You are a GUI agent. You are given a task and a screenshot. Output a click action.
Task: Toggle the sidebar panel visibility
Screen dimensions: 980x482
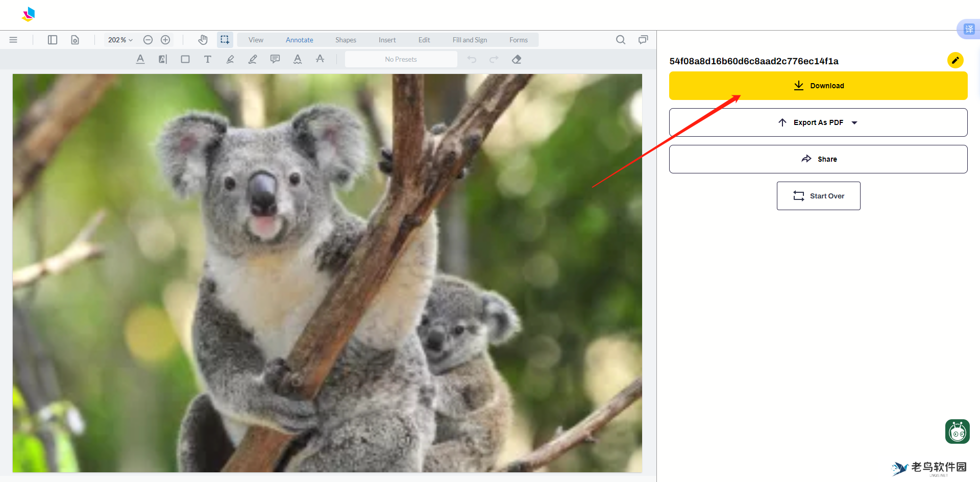tap(52, 40)
